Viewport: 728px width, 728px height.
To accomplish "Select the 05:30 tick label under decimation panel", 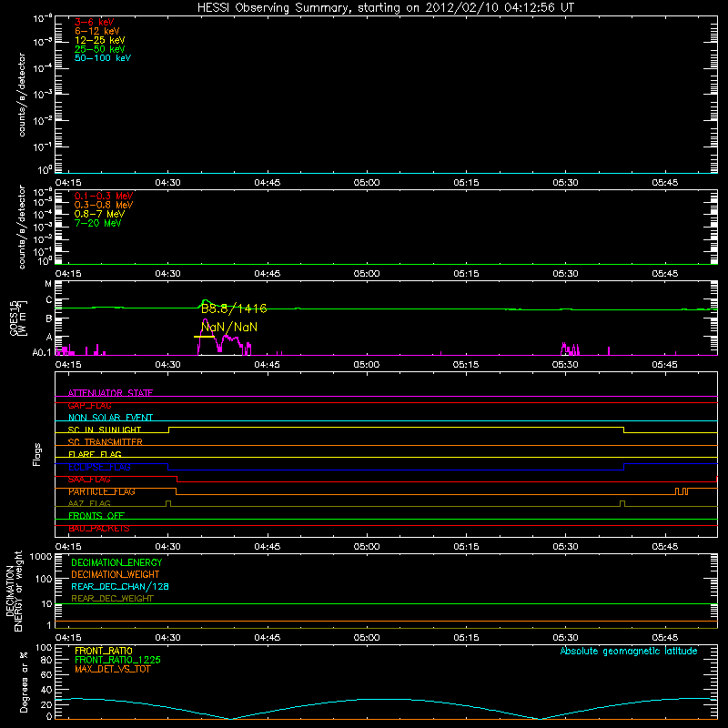I will point(565,638).
